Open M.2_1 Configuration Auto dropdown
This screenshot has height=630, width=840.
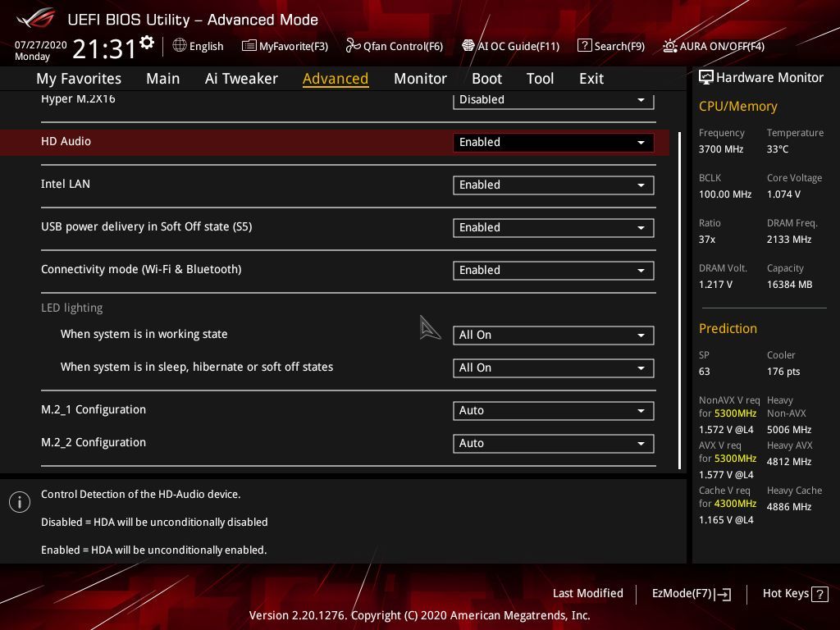[554, 411]
